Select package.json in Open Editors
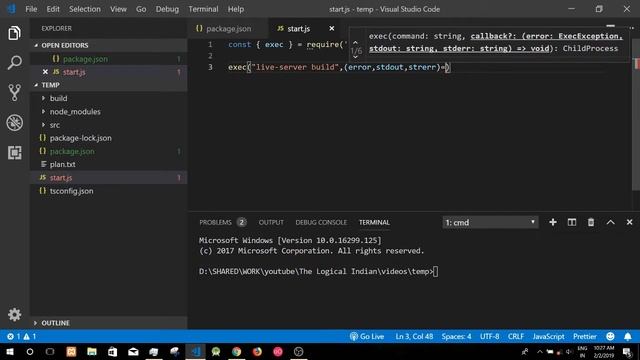The image size is (640, 360). point(109,59)
